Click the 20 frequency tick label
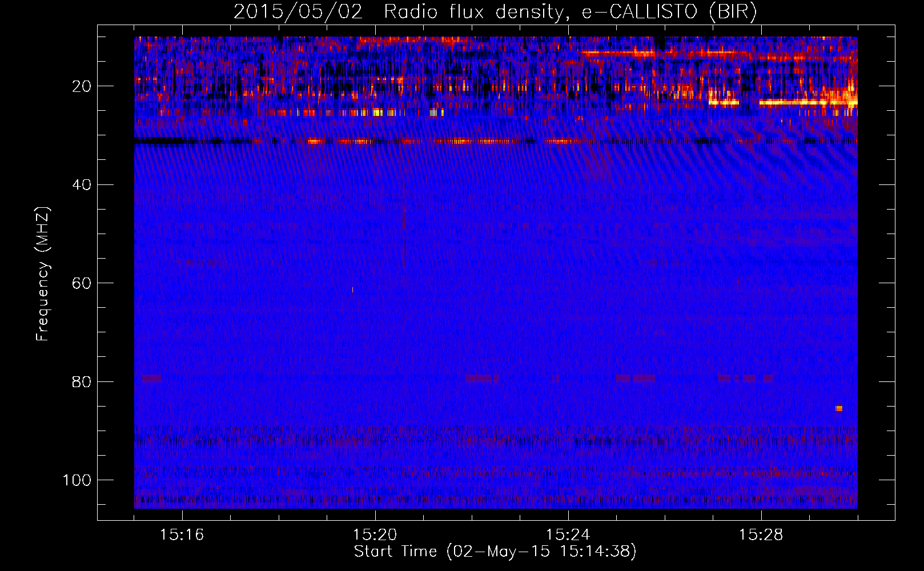The width and height of the screenshot is (924, 571). pos(82,86)
